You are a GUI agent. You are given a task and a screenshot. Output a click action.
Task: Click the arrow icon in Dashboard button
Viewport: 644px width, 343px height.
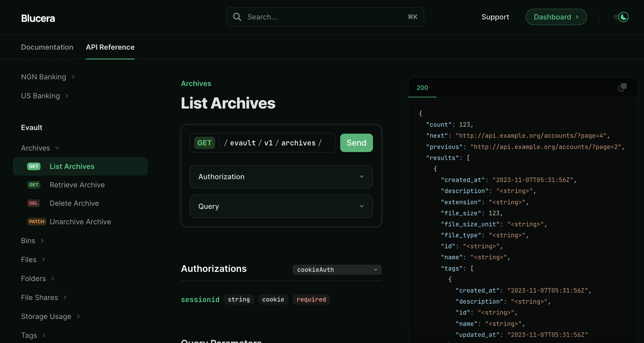click(x=577, y=17)
